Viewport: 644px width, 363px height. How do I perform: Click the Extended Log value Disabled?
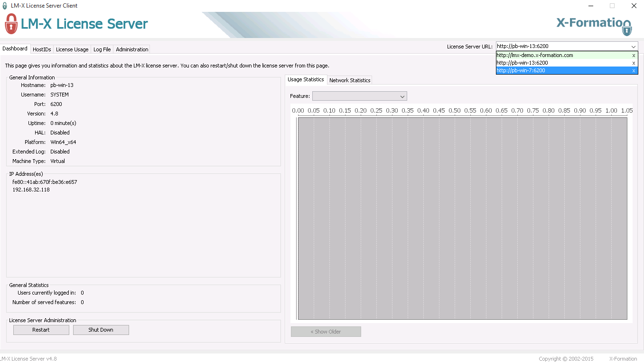(60, 152)
